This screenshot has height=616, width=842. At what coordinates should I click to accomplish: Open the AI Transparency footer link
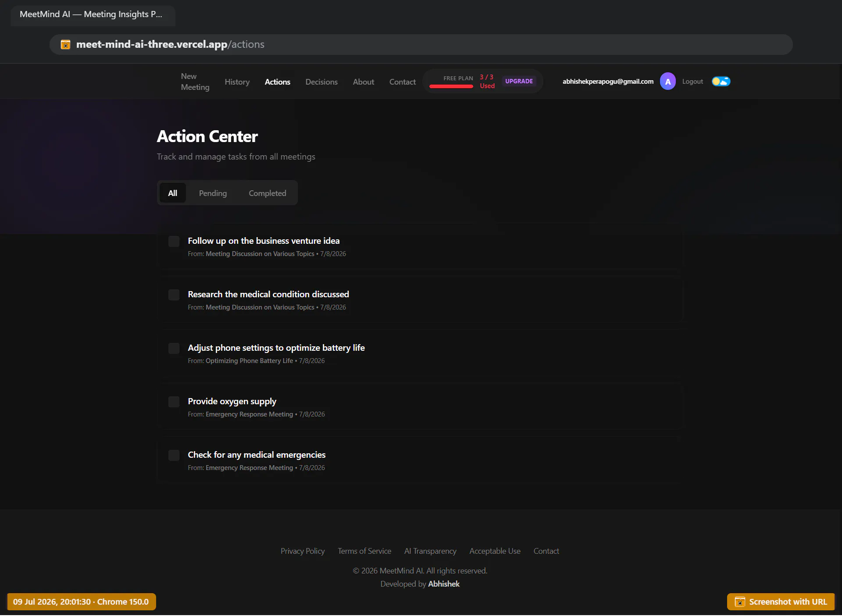tap(430, 551)
